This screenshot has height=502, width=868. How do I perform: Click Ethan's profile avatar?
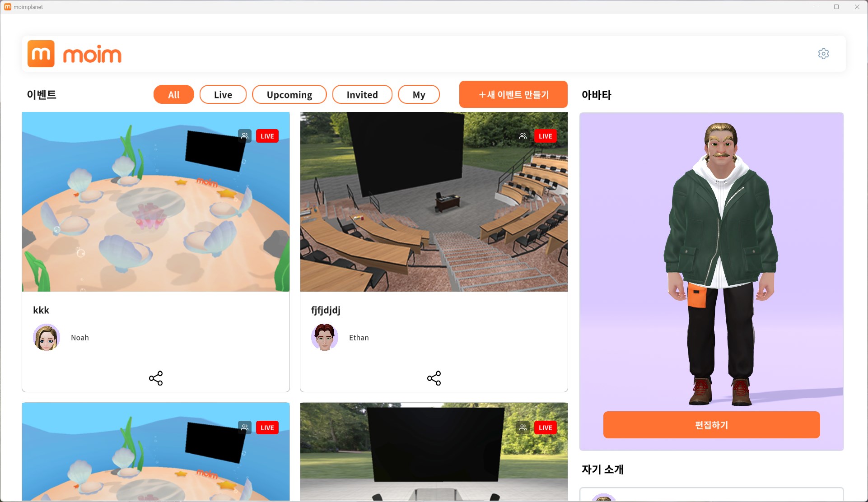(x=324, y=337)
